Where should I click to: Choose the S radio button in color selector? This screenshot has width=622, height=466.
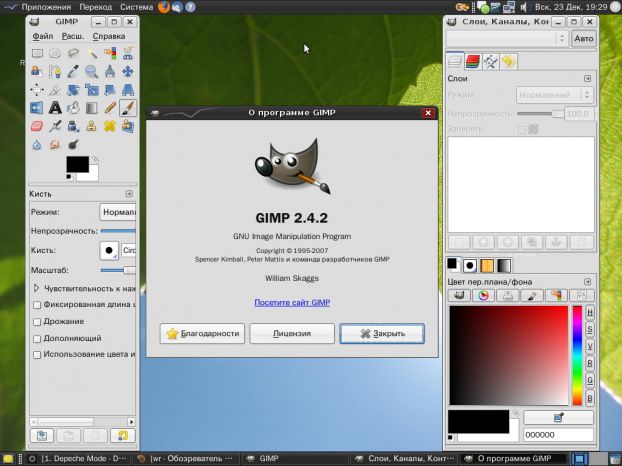pos(590,330)
